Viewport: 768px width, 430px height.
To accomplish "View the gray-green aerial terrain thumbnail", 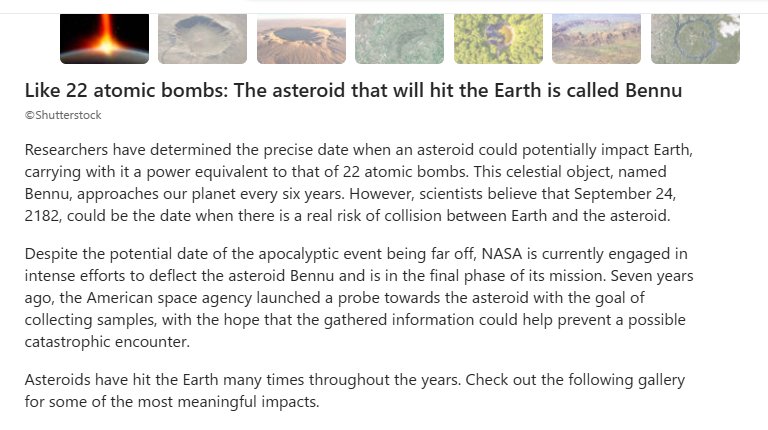I will point(399,38).
